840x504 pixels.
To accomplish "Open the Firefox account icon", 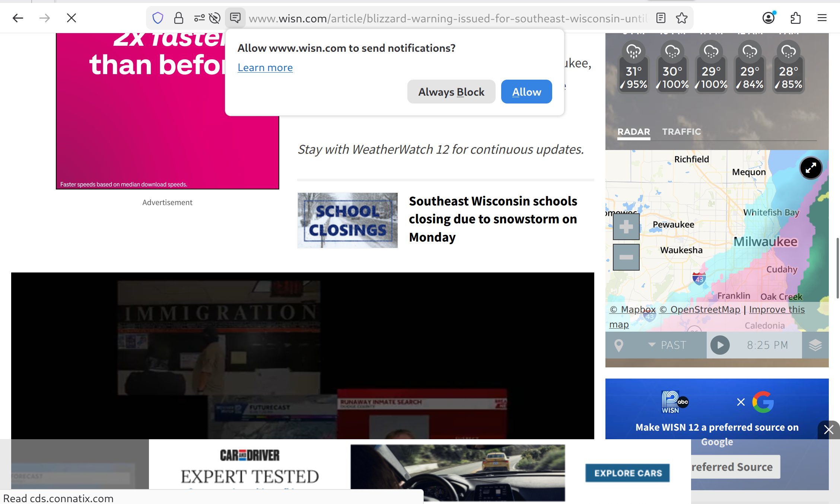I will (x=769, y=18).
